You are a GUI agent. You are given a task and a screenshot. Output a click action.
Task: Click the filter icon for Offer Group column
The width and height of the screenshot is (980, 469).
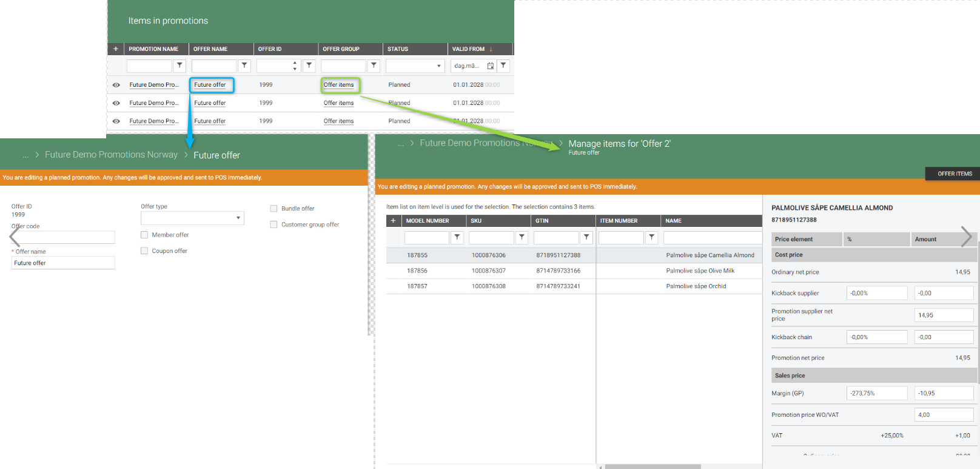coord(374,66)
